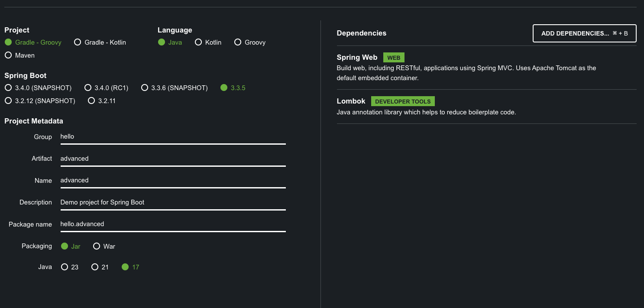Click into the Name input field

(173, 180)
